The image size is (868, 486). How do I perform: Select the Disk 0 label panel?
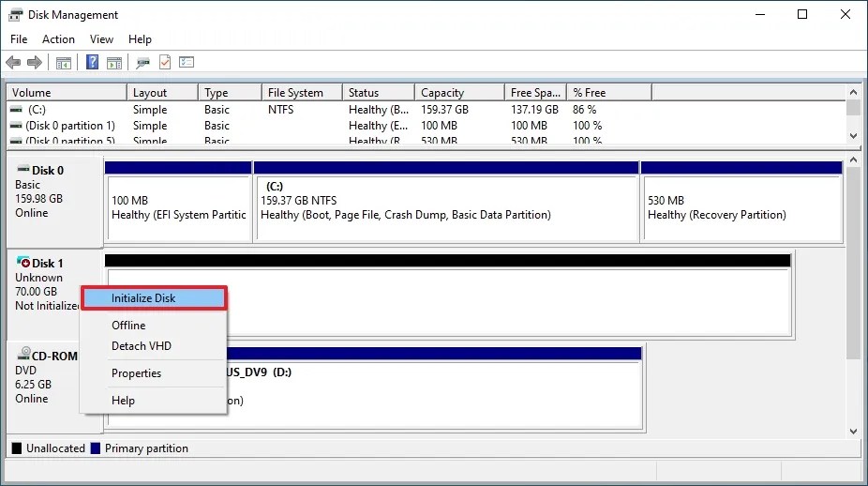(x=54, y=202)
